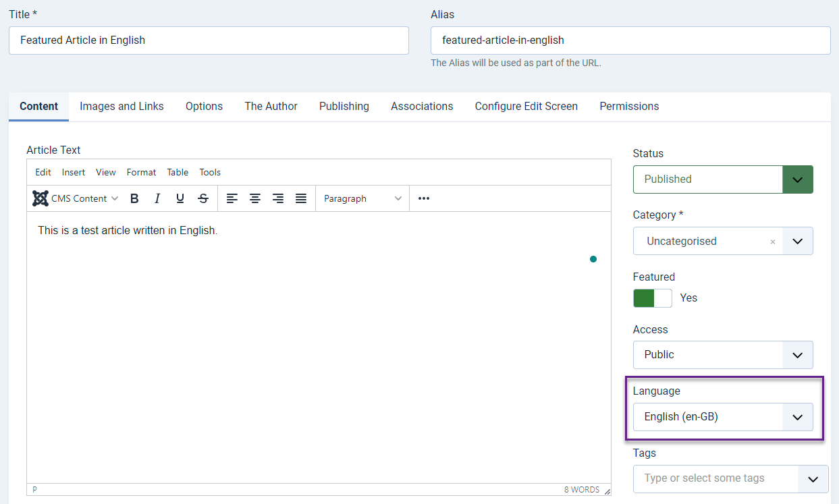Expand the Category dropdown arrow
Viewport: 839px width, 504px height.
797,241
